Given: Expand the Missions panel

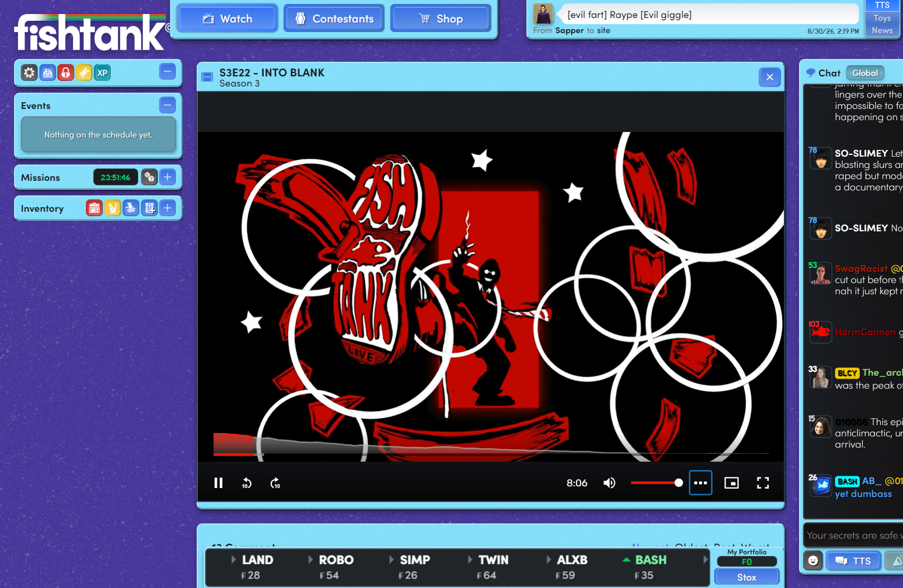Looking at the screenshot, I should (167, 177).
